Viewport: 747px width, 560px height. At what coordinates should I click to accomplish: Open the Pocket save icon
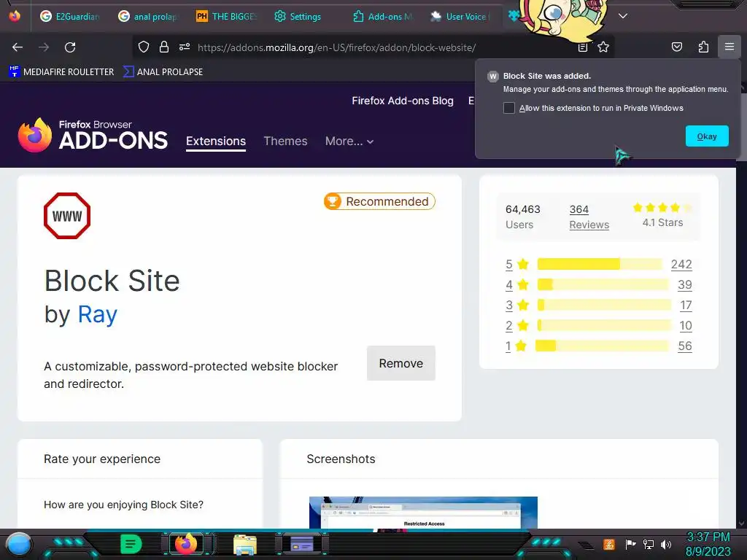[676, 47]
